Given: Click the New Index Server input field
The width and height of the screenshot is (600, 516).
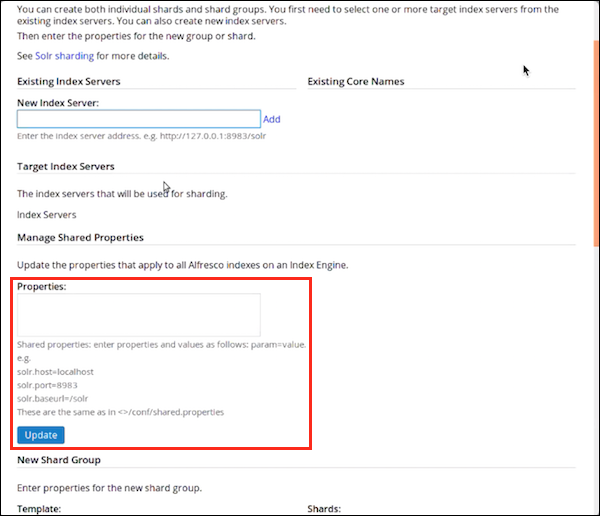Looking at the screenshot, I should click(x=139, y=119).
